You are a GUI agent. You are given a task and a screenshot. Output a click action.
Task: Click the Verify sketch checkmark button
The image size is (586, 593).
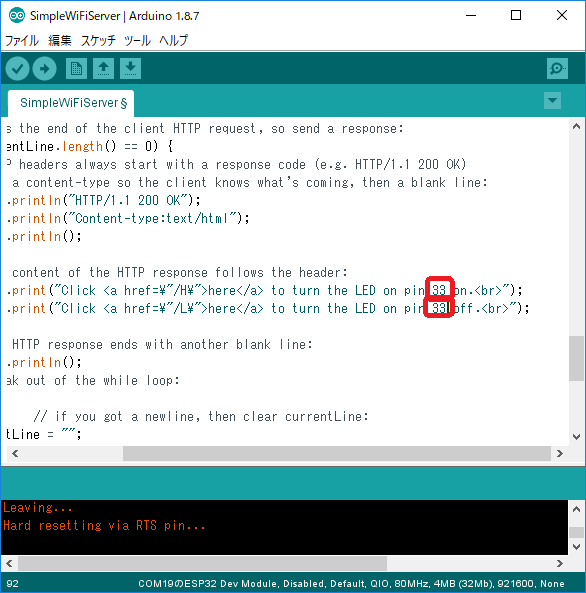17,69
